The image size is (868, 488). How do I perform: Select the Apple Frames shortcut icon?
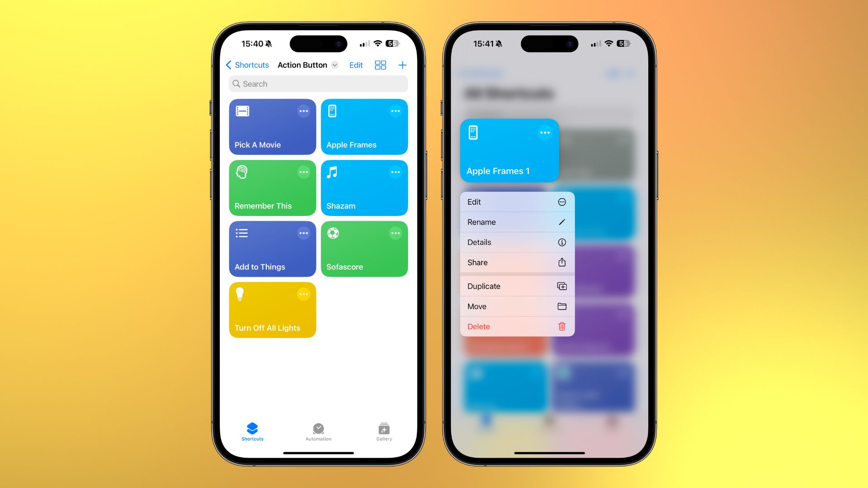click(332, 111)
